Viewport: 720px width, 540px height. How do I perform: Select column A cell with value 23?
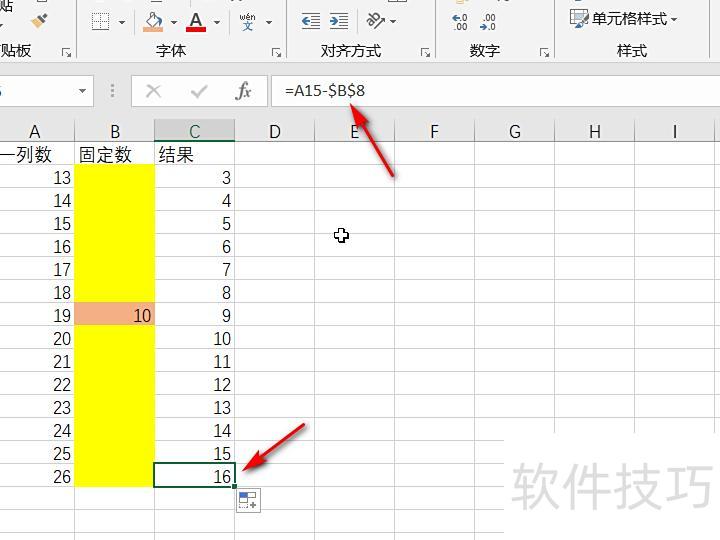37,406
